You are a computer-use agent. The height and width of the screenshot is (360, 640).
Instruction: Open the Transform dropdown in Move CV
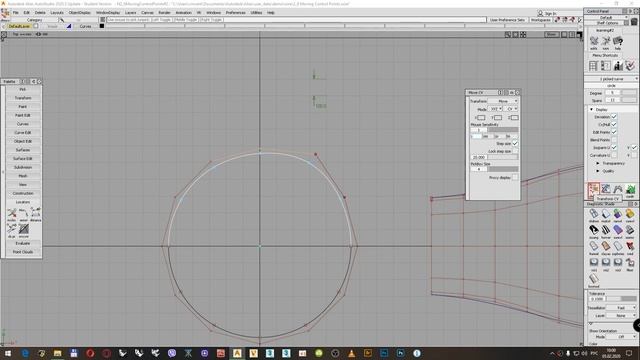(x=503, y=101)
